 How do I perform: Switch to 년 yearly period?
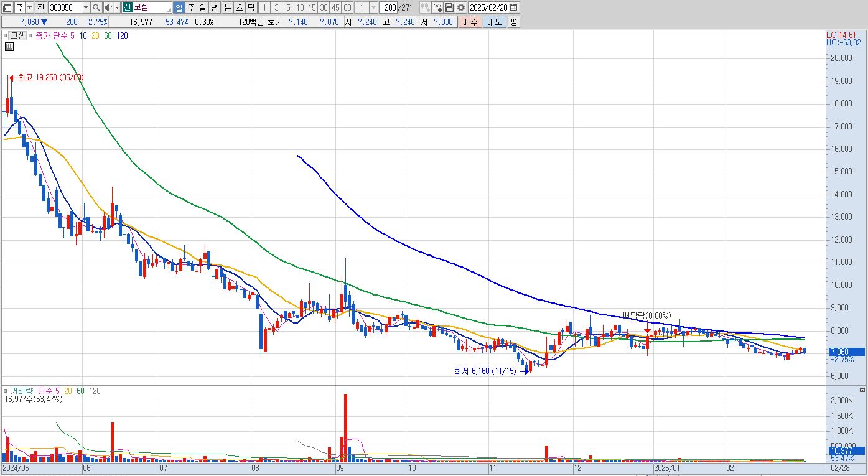[x=214, y=7]
